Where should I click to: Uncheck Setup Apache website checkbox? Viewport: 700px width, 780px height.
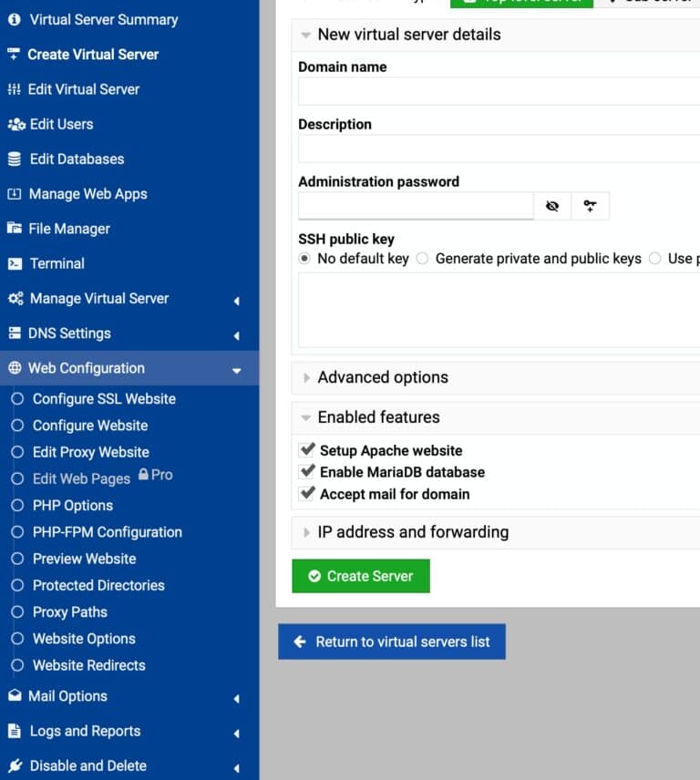(307, 450)
